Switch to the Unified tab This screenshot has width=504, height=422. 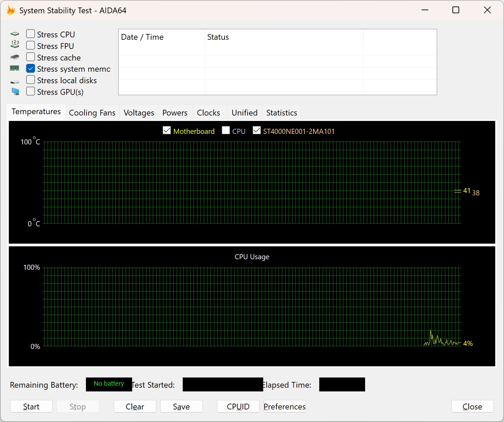click(245, 112)
